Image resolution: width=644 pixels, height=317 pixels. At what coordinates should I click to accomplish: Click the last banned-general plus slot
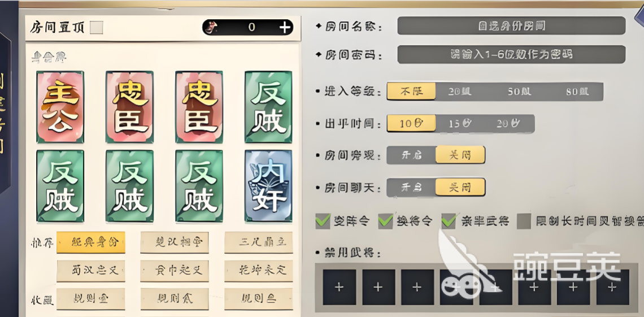click(612, 287)
